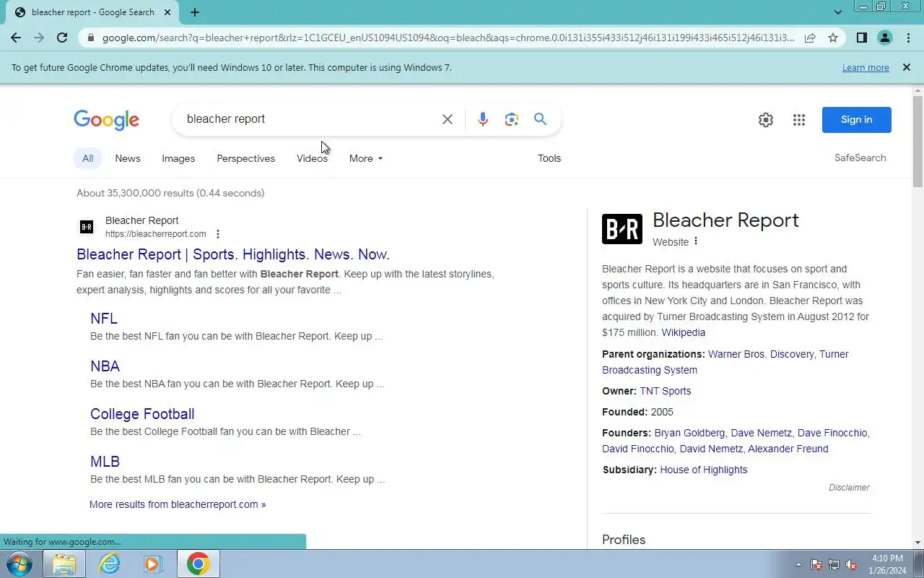Clear the search box with the X icon
This screenshot has width=924, height=578.
pos(448,119)
